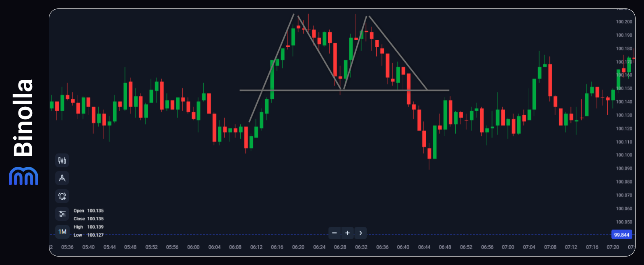Click the Low 100.127 value
This screenshot has height=265, width=644.
coord(95,235)
